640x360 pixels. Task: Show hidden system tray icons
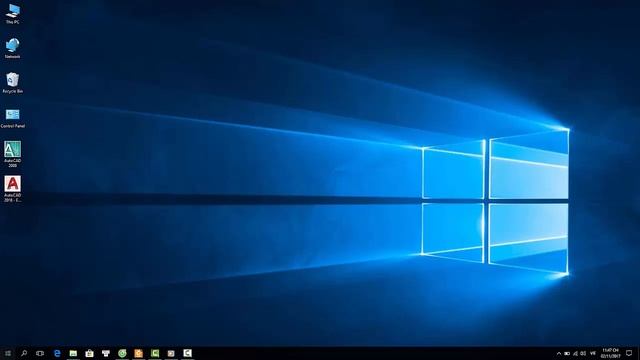[559, 353]
